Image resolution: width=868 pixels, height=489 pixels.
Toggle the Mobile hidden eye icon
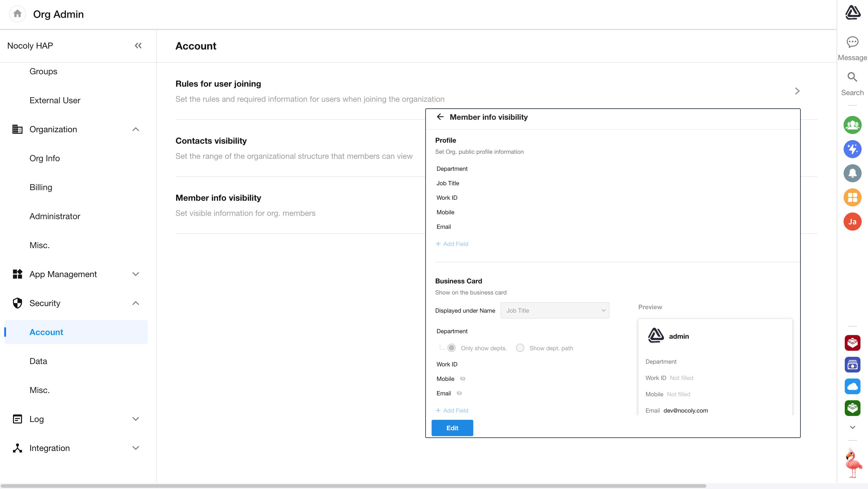point(463,379)
